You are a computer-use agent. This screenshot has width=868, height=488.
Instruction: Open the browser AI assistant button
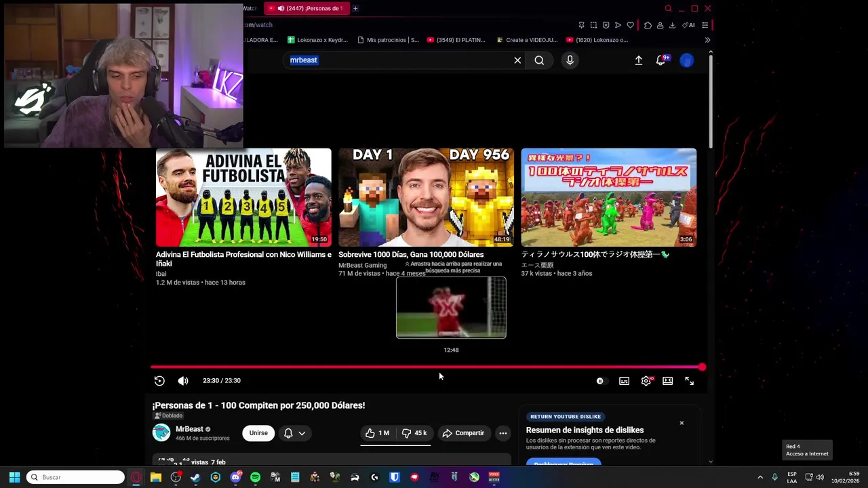688,25
